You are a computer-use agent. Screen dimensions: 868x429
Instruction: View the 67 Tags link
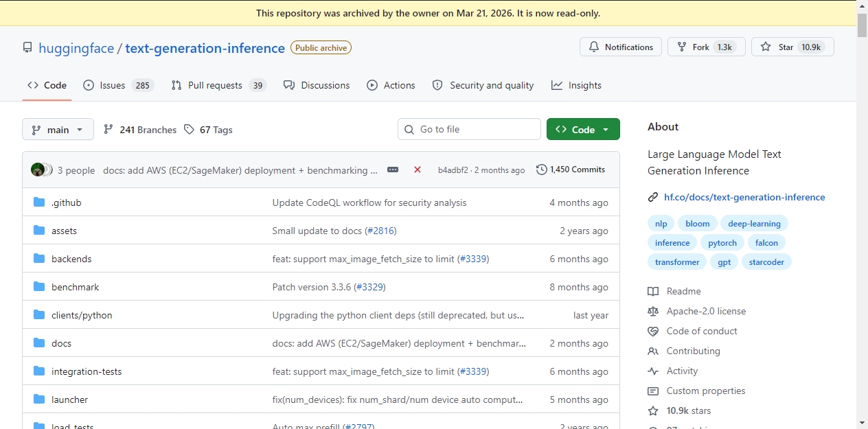(x=208, y=129)
